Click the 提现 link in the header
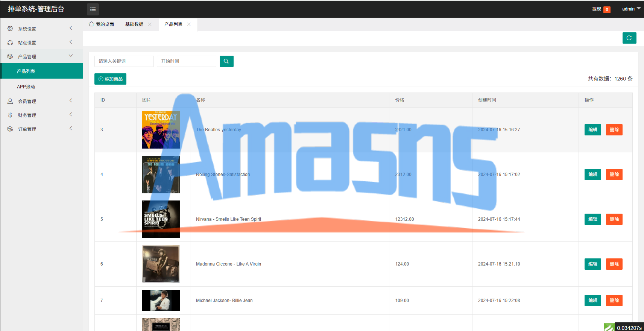Viewport: 644px width, 331px height. coord(597,9)
